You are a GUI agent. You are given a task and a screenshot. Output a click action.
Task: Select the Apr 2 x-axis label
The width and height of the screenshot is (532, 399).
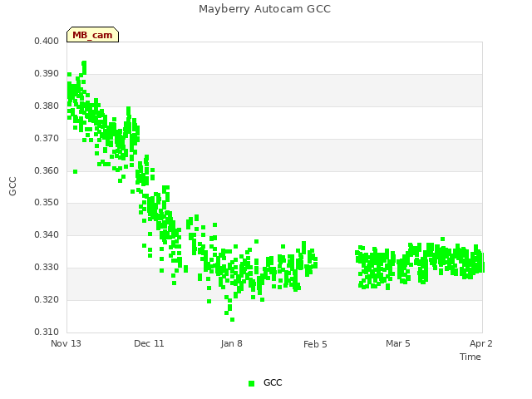pos(480,343)
